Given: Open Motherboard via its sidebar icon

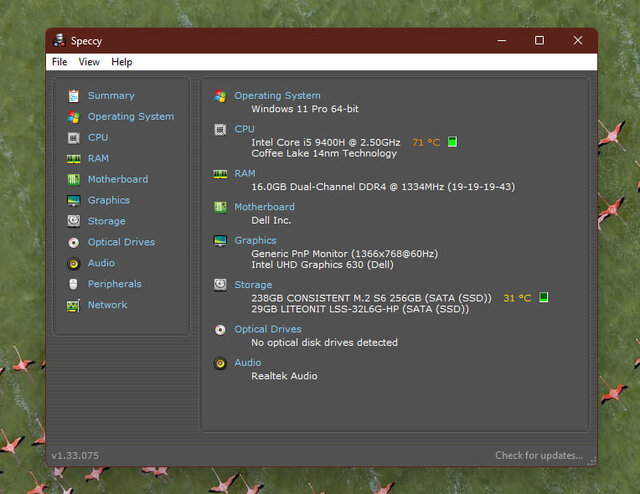Looking at the screenshot, I should 73,180.
